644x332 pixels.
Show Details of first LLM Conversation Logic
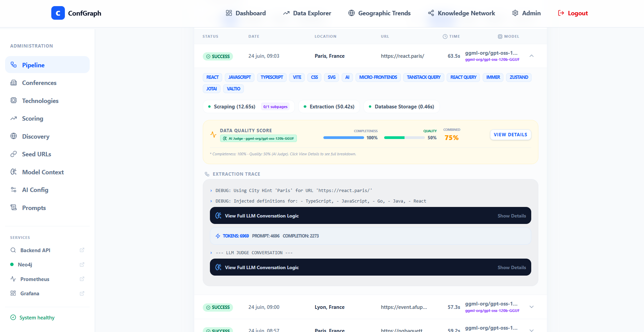[x=512, y=216]
